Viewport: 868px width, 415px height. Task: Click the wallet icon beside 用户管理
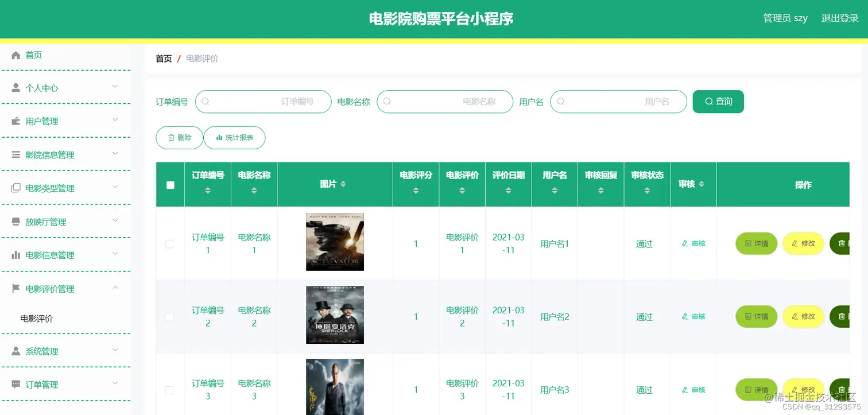pos(16,121)
